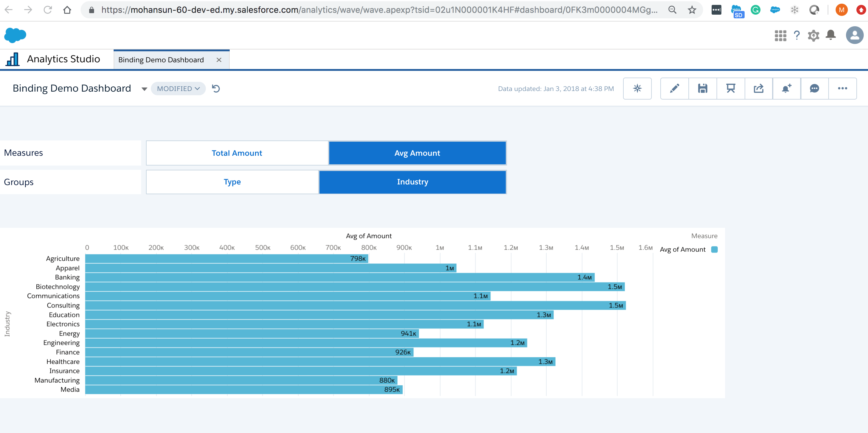Click the browser address bar URL
This screenshot has height=433, width=868.
pyautogui.click(x=379, y=10)
